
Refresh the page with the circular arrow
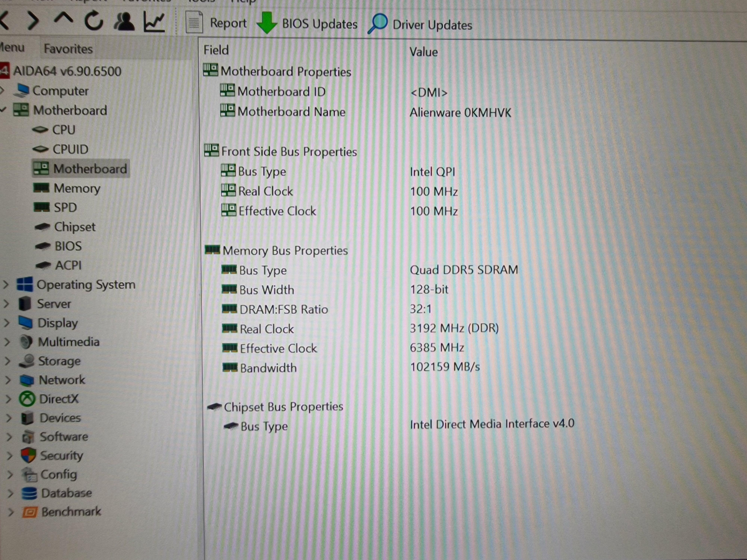click(x=94, y=21)
